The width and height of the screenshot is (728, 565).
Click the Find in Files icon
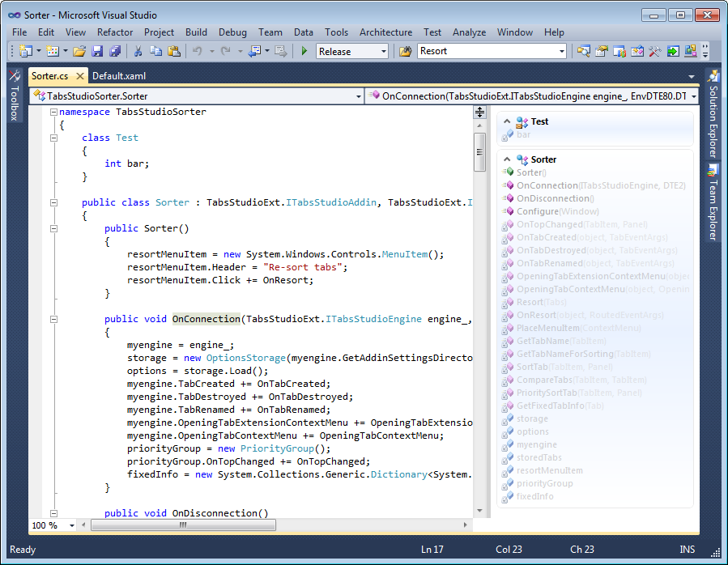coord(406,51)
